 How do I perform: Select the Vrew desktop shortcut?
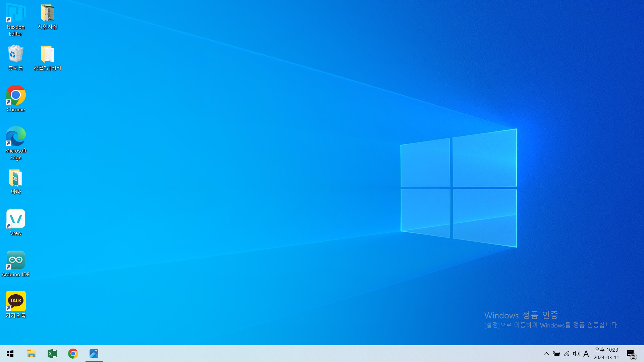15,223
